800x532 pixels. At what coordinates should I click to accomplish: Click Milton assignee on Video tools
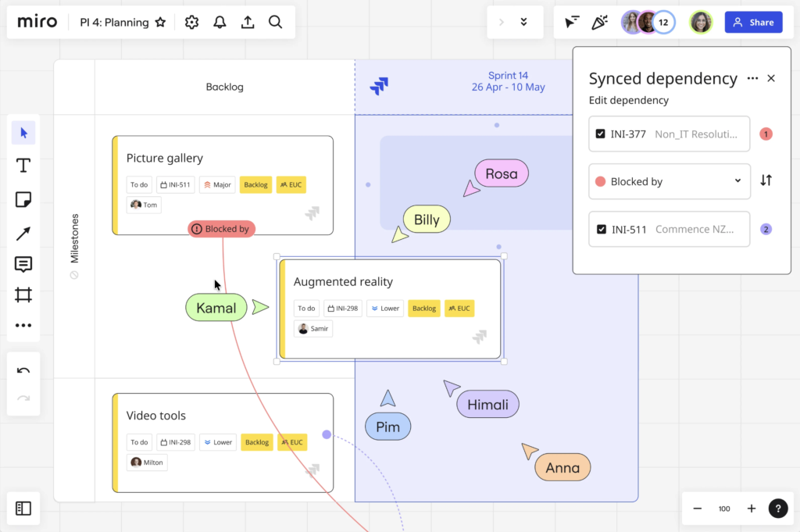tap(147, 462)
